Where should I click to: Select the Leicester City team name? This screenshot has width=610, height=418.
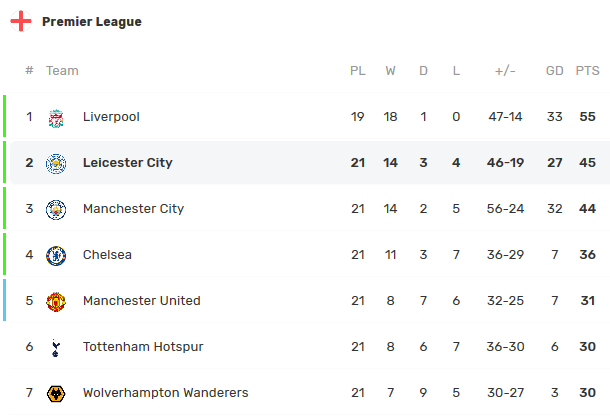point(127,163)
